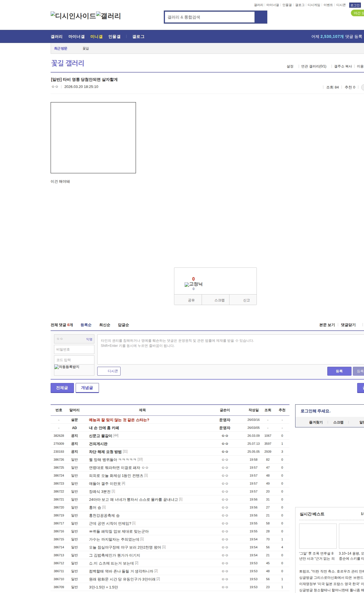Screen dimensions: 364x593
Task: Click the 디시인사이드 logo
Action: point(73,16)
